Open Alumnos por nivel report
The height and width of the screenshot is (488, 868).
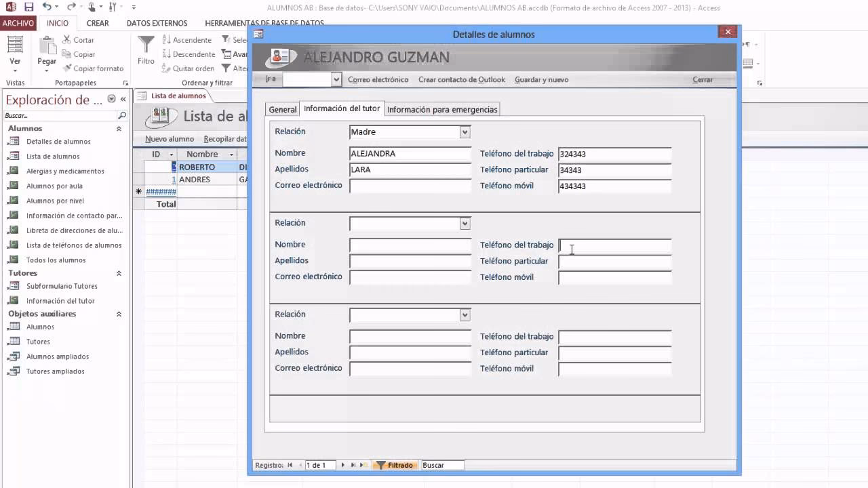pyautogui.click(x=55, y=201)
